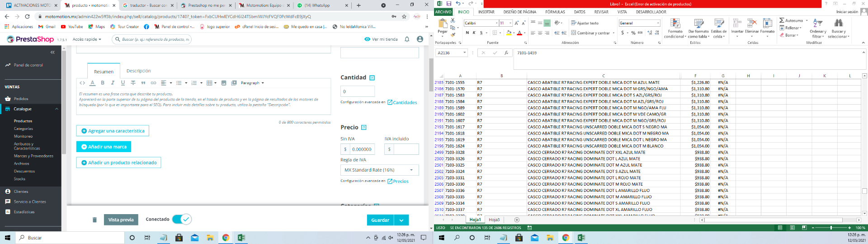Click Agregar una característica button

[113, 131]
